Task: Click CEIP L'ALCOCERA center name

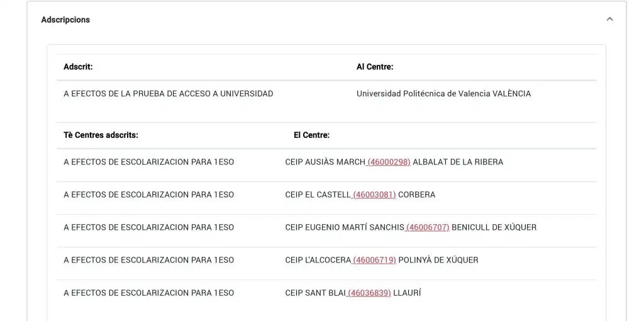Action: pos(318,260)
